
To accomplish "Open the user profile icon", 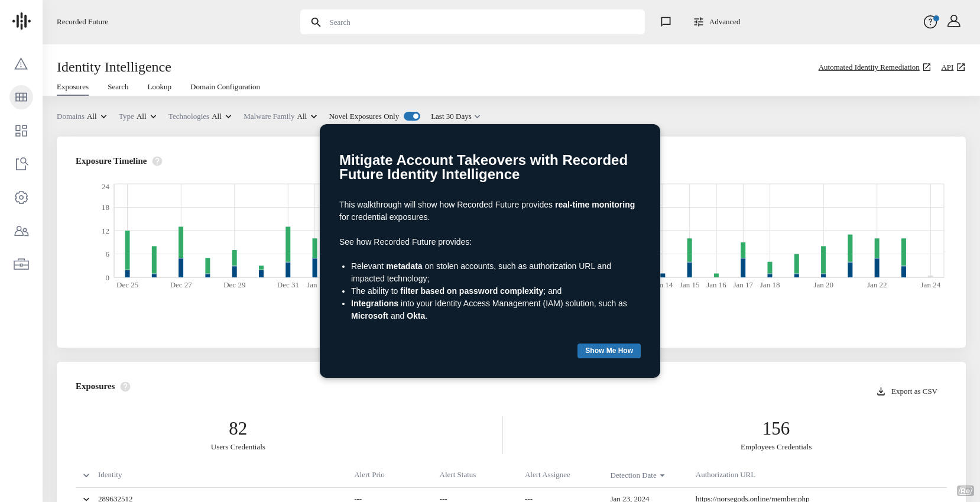I will tap(953, 22).
